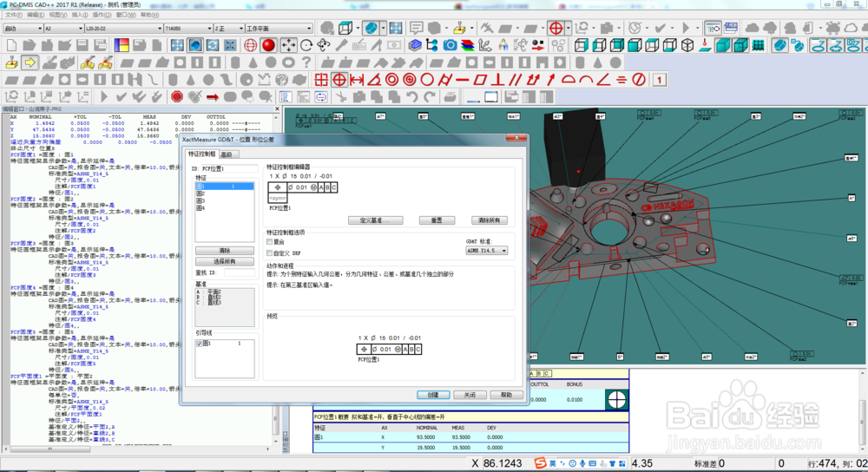Image resolution: width=868 pixels, height=472 pixels.
Task: Click the scale-to-fit view icon
Action: click(177, 45)
